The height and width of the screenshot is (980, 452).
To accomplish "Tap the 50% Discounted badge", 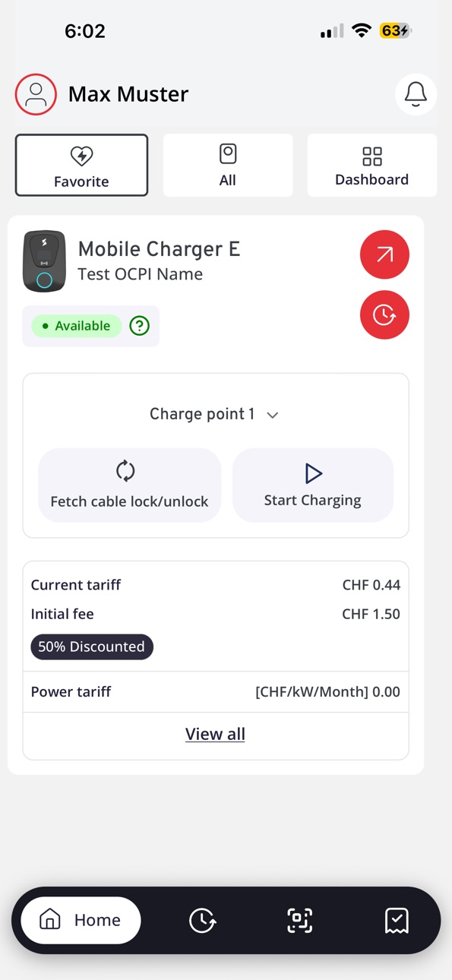I will (x=92, y=646).
